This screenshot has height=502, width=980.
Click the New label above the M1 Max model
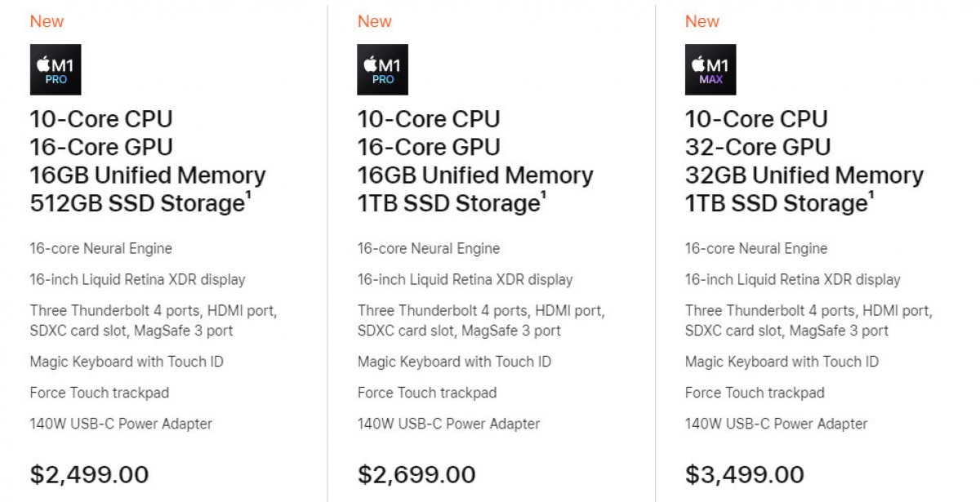pos(702,21)
